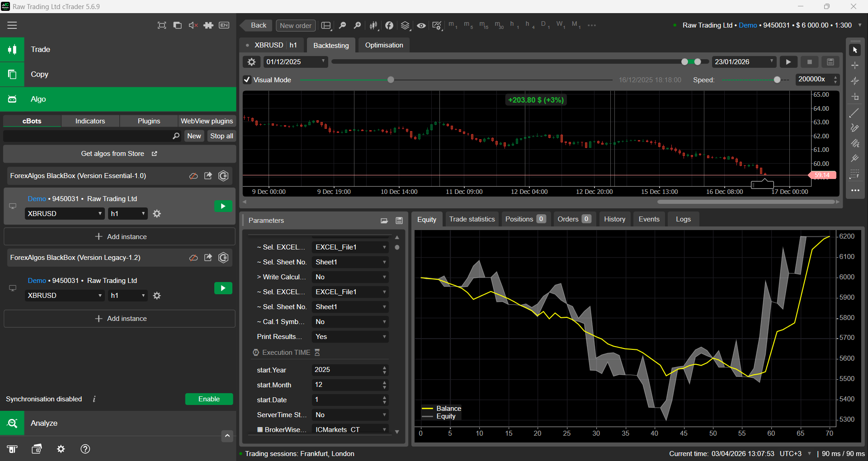Open the Print Results dropdown
Screen dimensions: 868x461
point(350,337)
